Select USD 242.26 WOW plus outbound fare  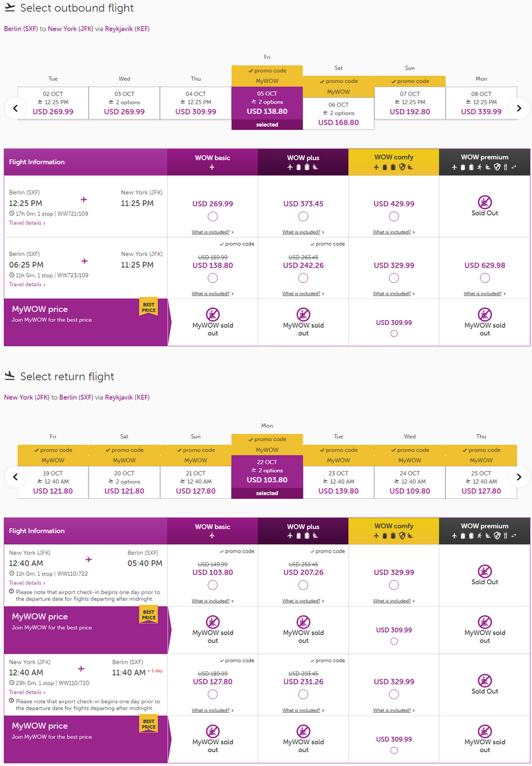pos(303,278)
